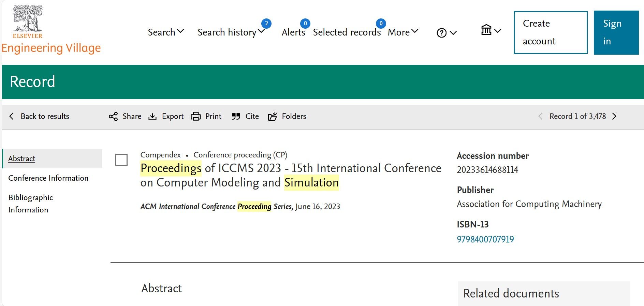
Task: Click the Proceedings of ICCMS 2023 title
Action: point(291,175)
